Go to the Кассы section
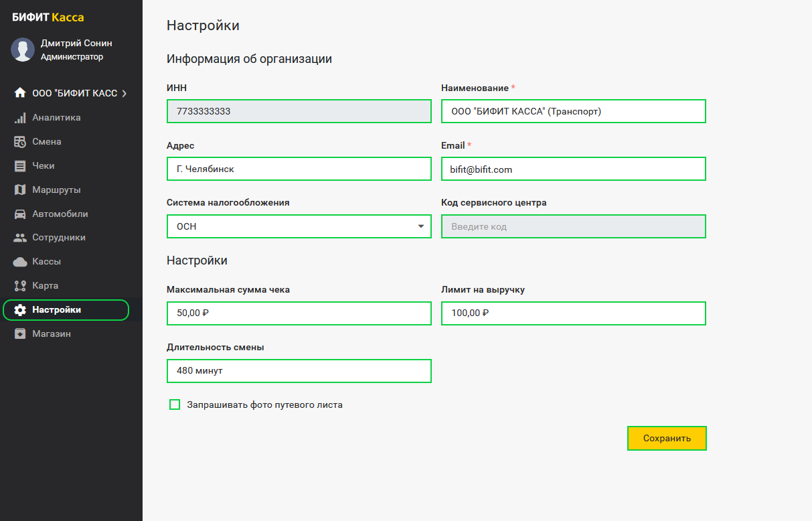 point(47,262)
